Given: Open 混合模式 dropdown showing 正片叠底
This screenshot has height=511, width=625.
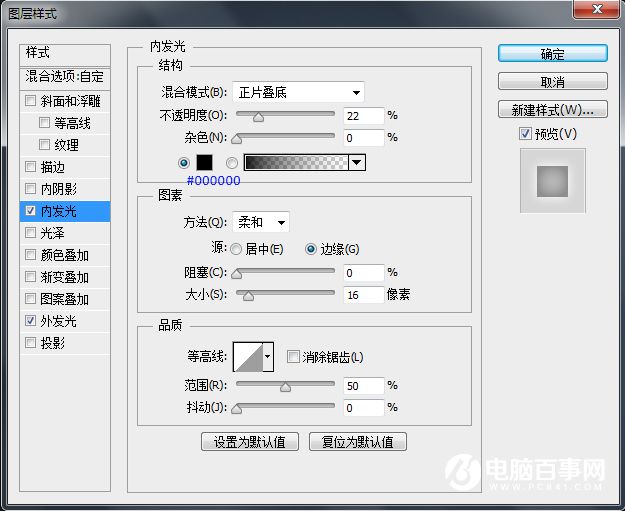Looking at the screenshot, I should tap(298, 92).
